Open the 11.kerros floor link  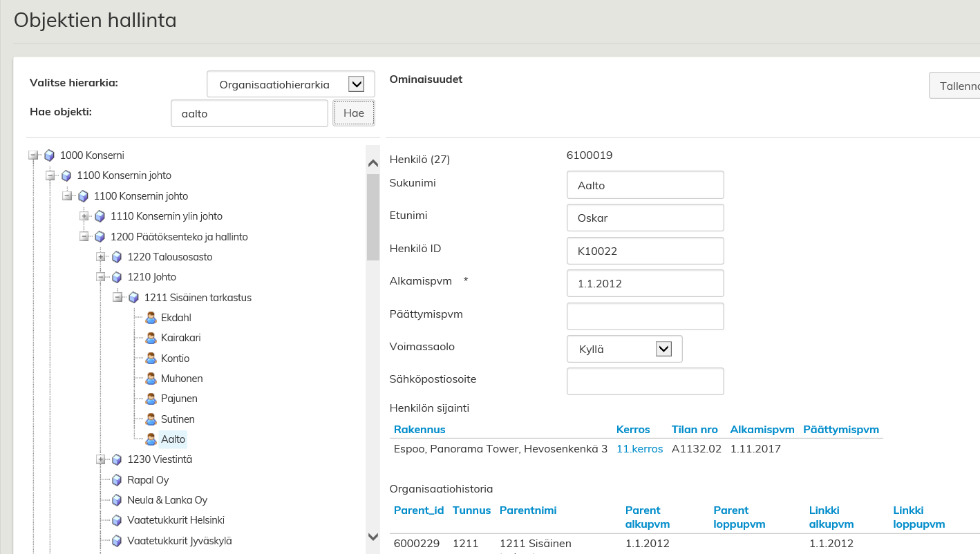tap(639, 449)
